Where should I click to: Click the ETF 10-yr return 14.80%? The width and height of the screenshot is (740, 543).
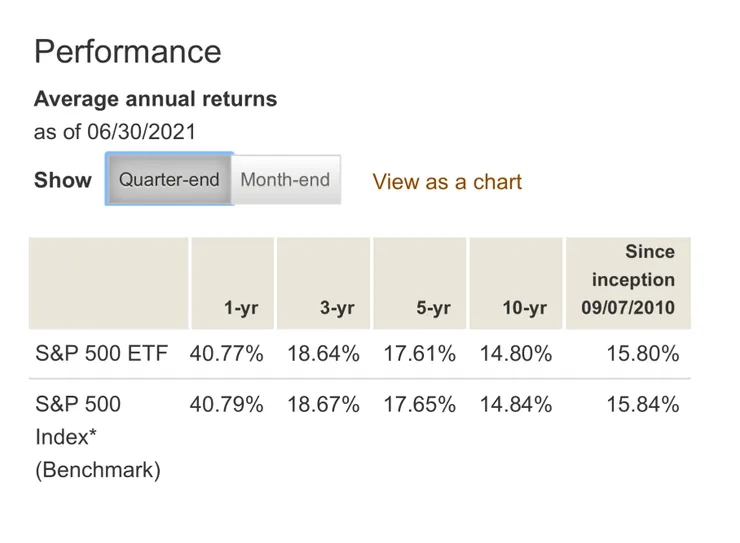(x=515, y=353)
